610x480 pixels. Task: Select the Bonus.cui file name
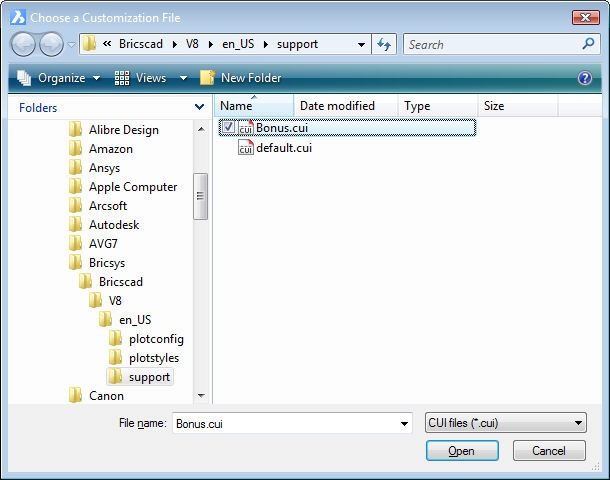282,128
